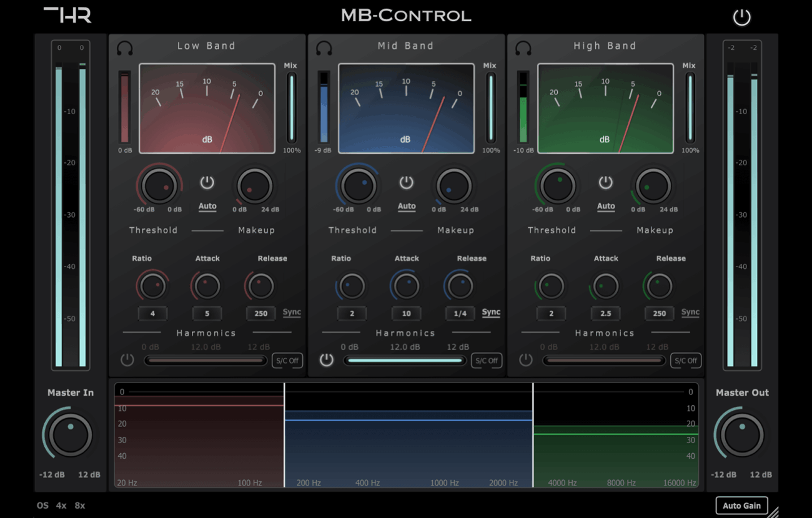The height and width of the screenshot is (518, 812).
Task: Adjust the Low Band Mix slider
Action: (291, 108)
